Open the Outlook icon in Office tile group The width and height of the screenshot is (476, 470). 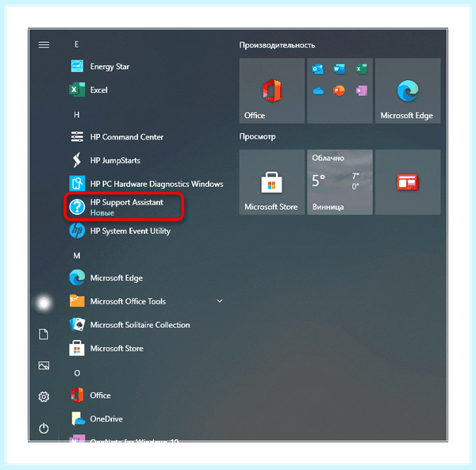coord(317,69)
